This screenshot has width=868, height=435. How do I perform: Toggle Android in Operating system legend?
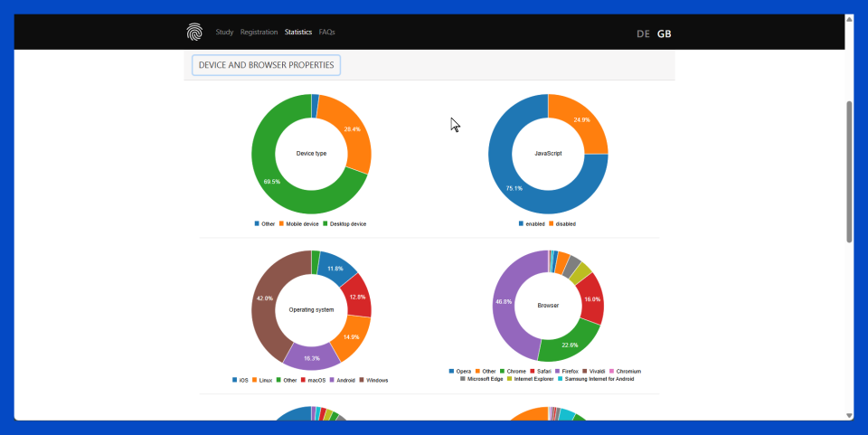point(344,380)
